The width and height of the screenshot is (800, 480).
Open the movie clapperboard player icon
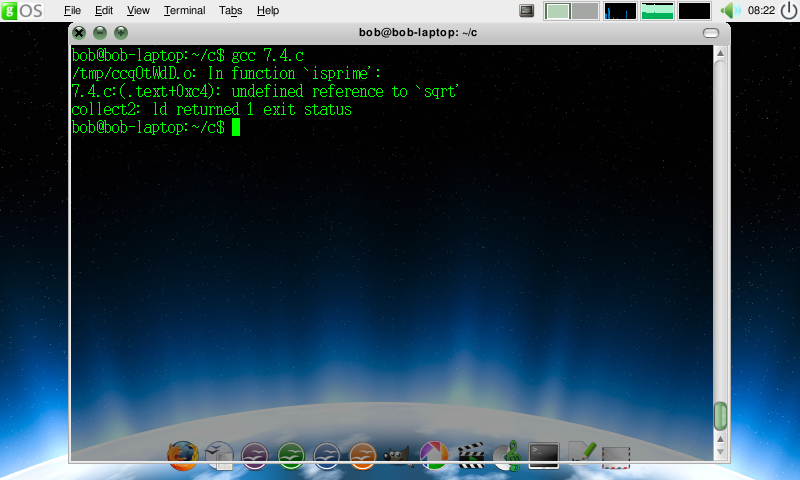coord(471,456)
